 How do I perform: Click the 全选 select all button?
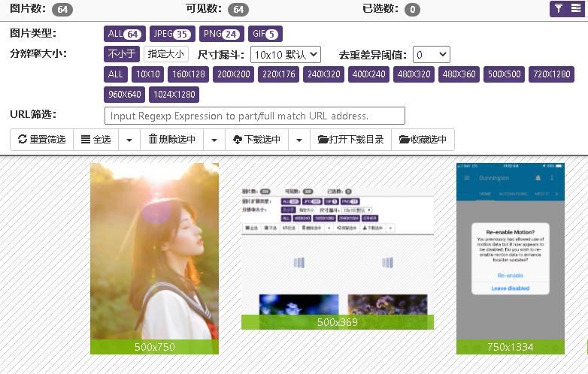tap(96, 140)
